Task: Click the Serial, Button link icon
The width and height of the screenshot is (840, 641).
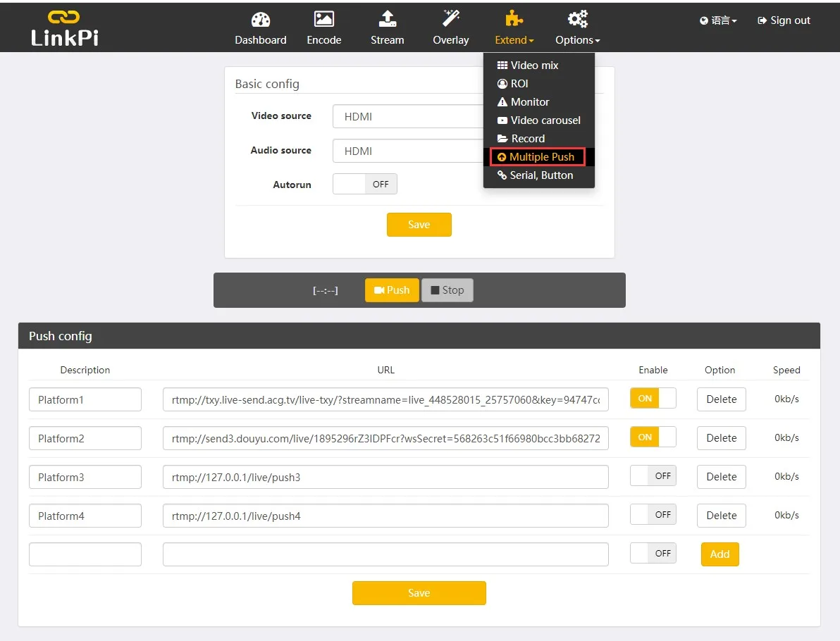Action: tap(502, 175)
